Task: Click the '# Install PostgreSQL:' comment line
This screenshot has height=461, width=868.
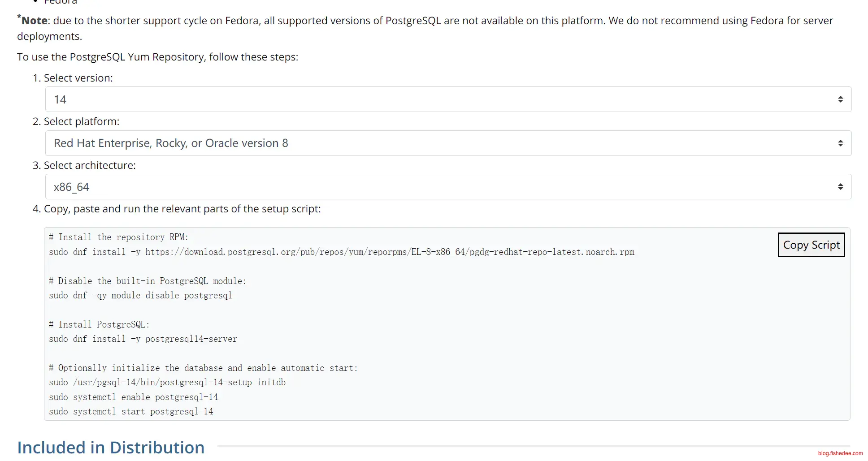Action: pyautogui.click(x=99, y=325)
